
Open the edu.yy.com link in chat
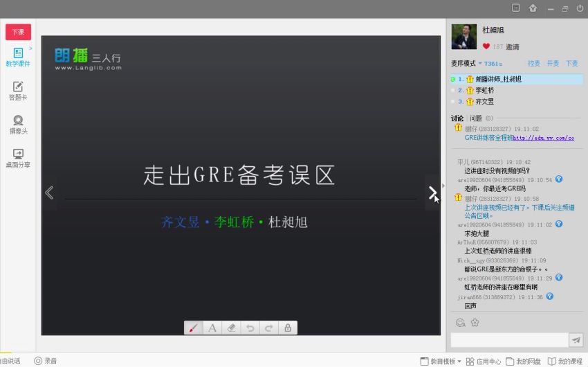[543, 138]
